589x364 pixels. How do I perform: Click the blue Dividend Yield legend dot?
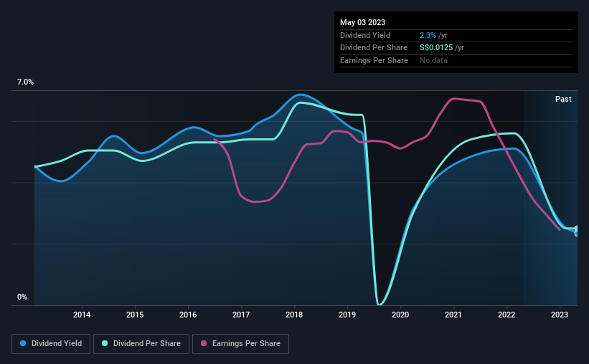click(23, 343)
